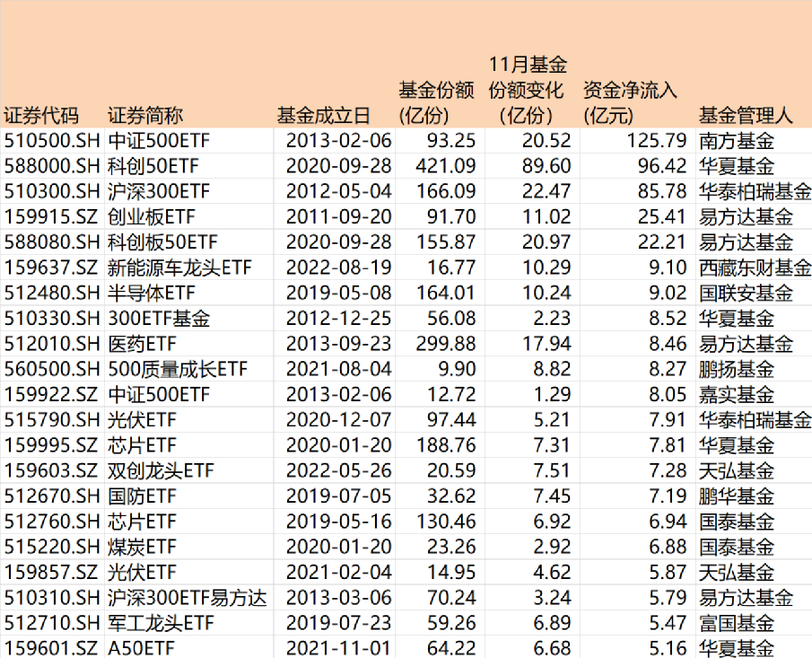The image size is (812, 658).
Task: Select the 富国基金 manager cell
Action: click(755, 623)
